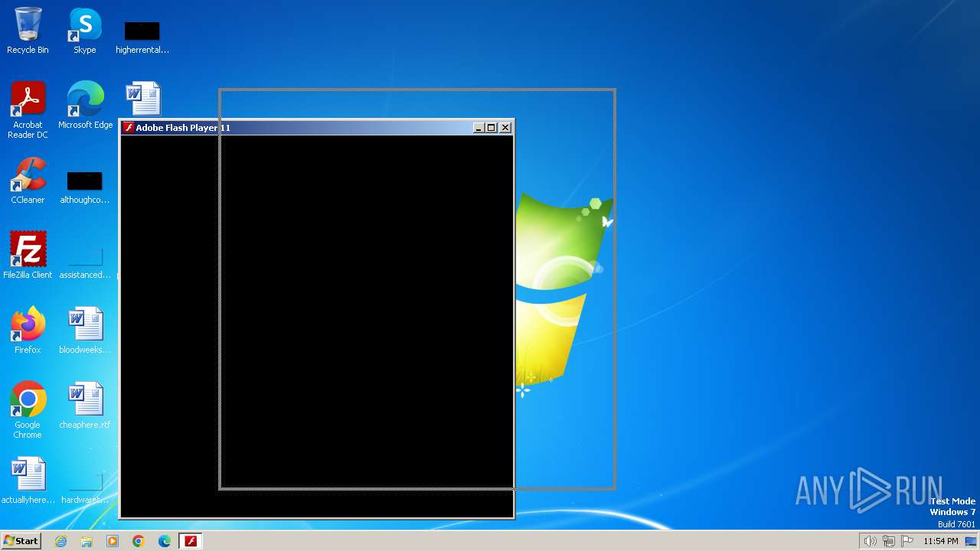Open network status in the system tray

[889, 541]
